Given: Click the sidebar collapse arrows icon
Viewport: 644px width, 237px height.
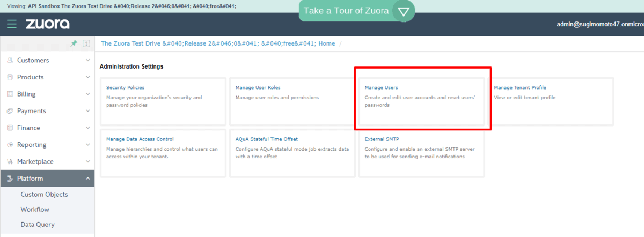Looking at the screenshot, I should (86, 43).
